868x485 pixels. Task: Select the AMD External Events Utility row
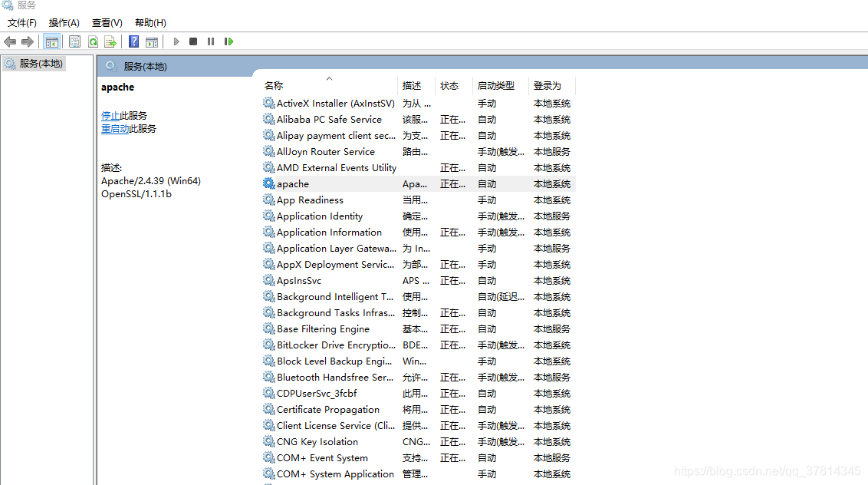point(418,167)
